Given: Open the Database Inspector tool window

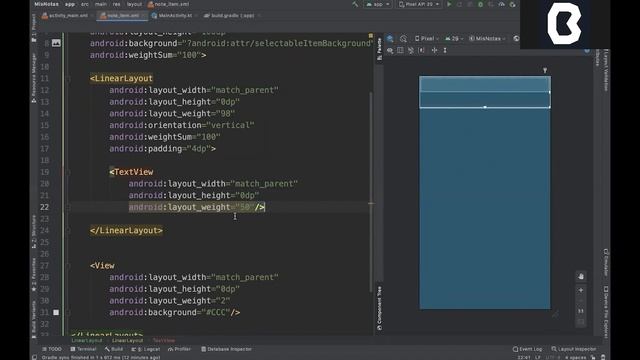Looking at the screenshot, I should 227,349.
